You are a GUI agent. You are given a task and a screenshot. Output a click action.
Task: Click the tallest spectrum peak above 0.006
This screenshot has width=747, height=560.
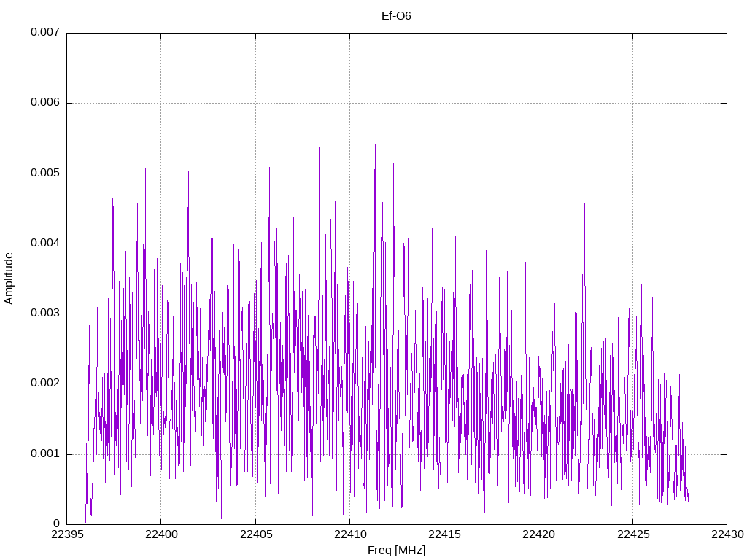(320, 88)
